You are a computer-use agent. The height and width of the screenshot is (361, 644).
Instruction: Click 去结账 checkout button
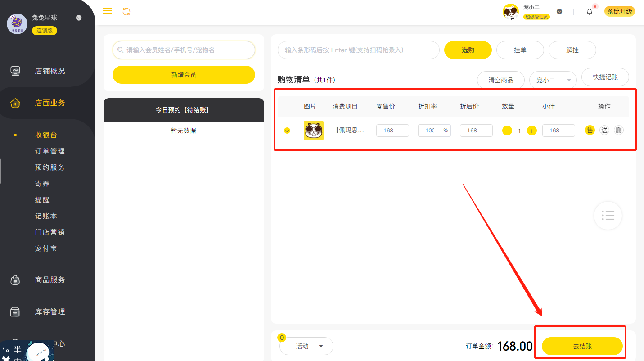click(x=582, y=346)
